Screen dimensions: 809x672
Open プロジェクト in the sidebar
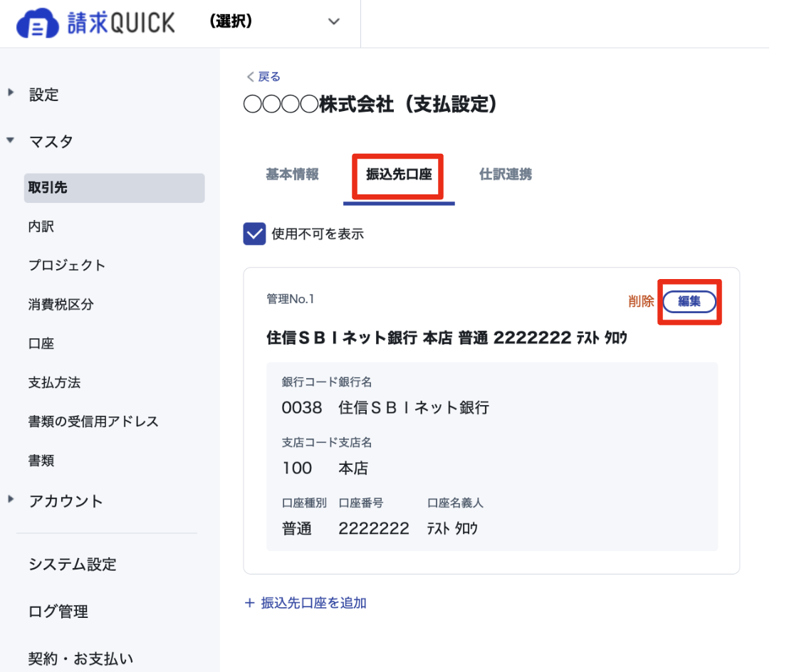(67, 265)
